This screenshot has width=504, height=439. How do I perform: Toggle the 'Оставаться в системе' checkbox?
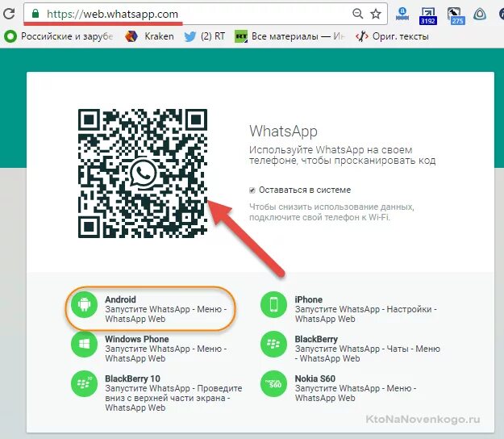[252, 190]
